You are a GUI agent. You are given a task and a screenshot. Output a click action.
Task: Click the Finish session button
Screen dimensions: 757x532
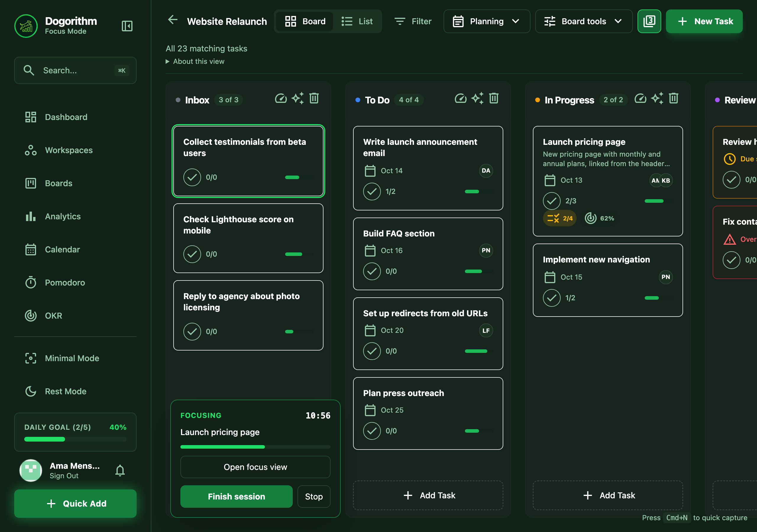[x=236, y=497]
